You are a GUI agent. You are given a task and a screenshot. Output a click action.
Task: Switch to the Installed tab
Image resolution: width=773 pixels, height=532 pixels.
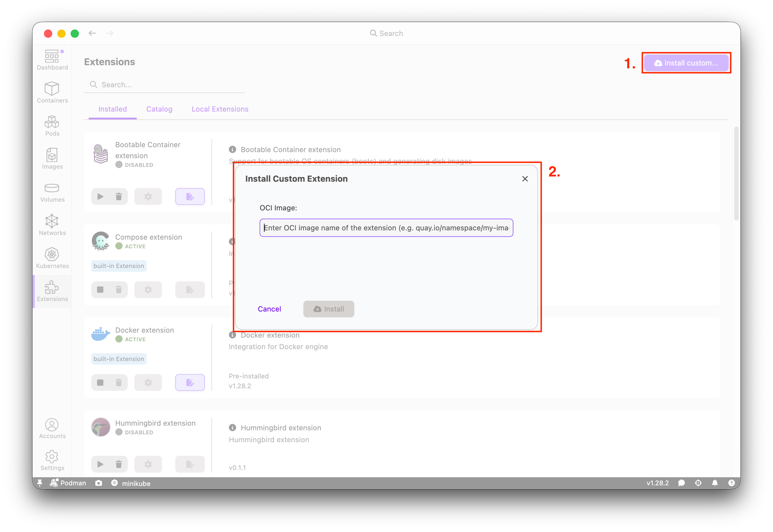112,109
